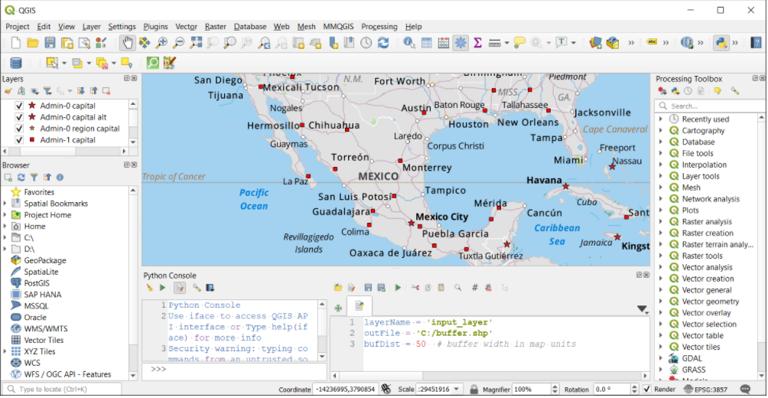The height and width of the screenshot is (398, 768).
Task: Toggle the Python Console toolbar icon
Action: click(x=720, y=43)
